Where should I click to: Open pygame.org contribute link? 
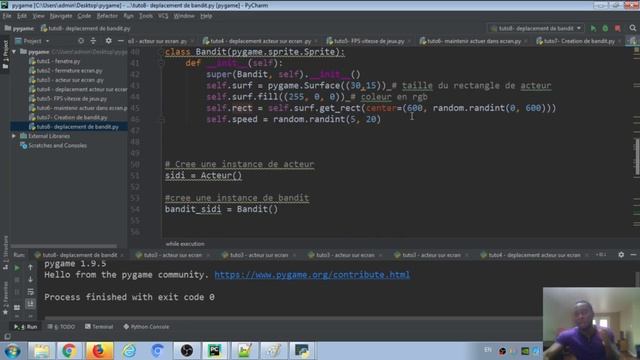click(312, 275)
